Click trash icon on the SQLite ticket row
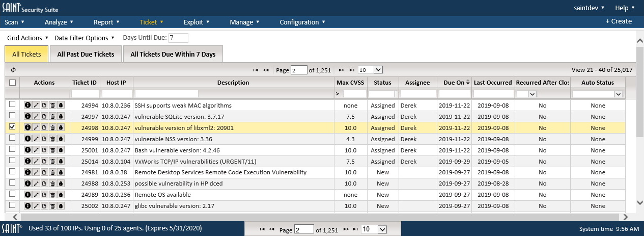This screenshot has width=644, height=236. 52,117
